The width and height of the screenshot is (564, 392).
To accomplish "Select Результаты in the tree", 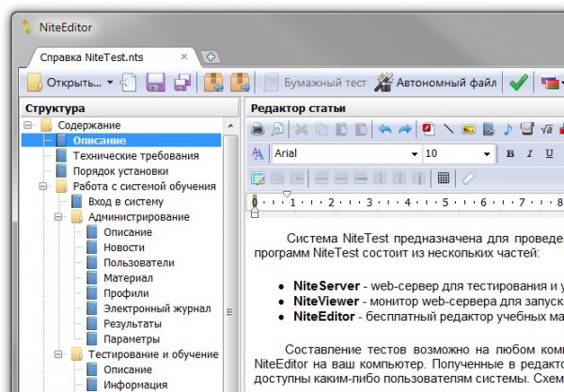I will coord(133,324).
